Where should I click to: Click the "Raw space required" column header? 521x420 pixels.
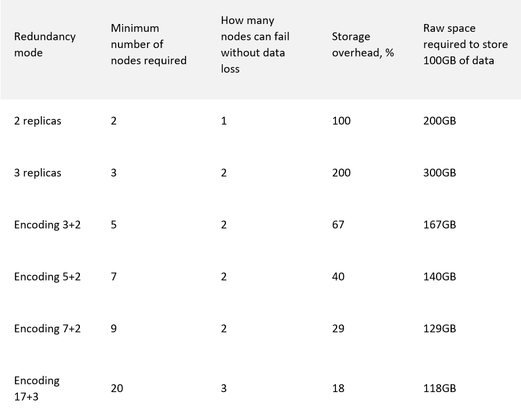(x=465, y=45)
